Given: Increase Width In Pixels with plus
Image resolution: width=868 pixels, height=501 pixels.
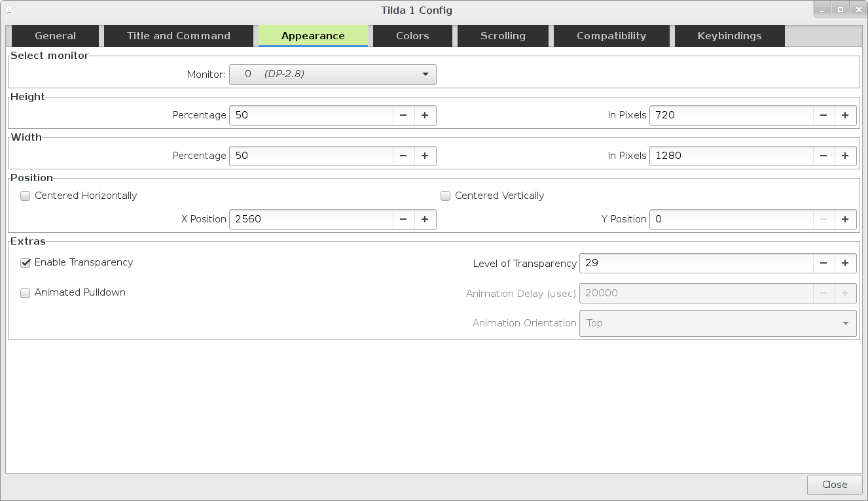Looking at the screenshot, I should pos(845,156).
